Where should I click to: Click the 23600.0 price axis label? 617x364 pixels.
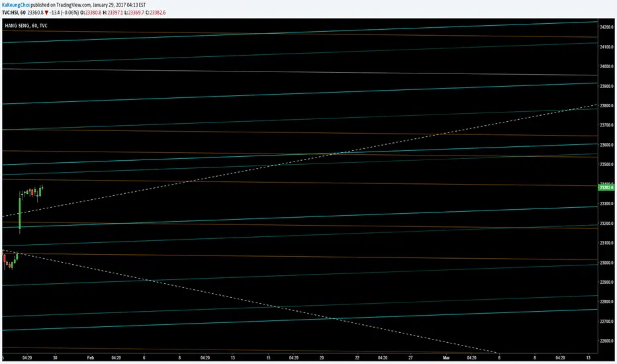click(606, 145)
